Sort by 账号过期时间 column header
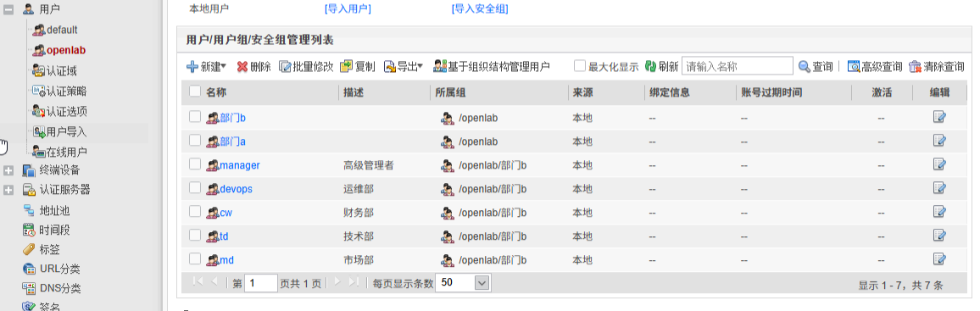 (771, 92)
